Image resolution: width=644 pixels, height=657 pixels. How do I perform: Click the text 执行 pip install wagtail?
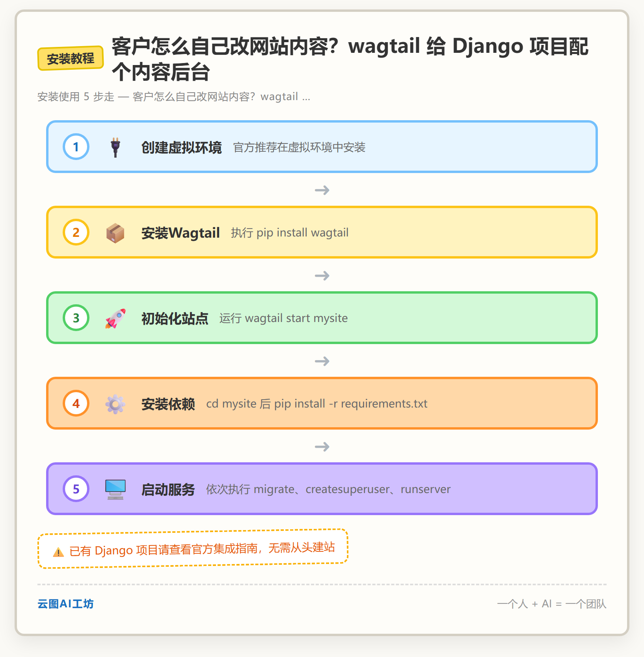coord(290,233)
